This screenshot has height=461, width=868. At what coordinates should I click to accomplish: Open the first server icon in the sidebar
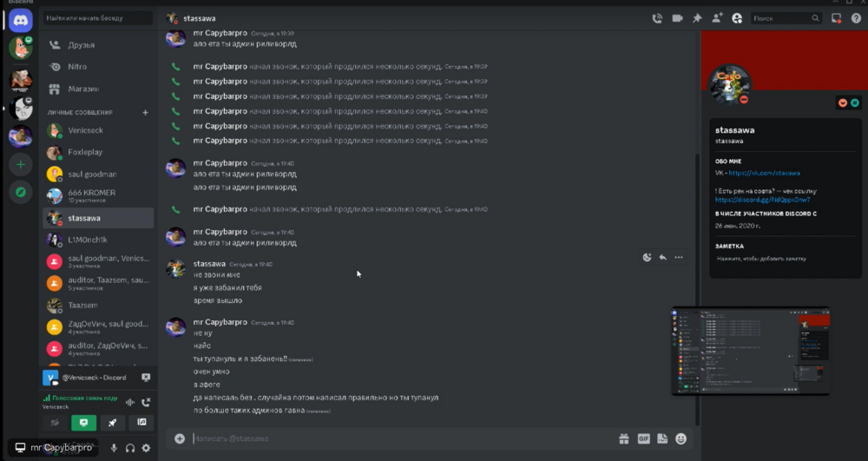pyautogui.click(x=21, y=48)
